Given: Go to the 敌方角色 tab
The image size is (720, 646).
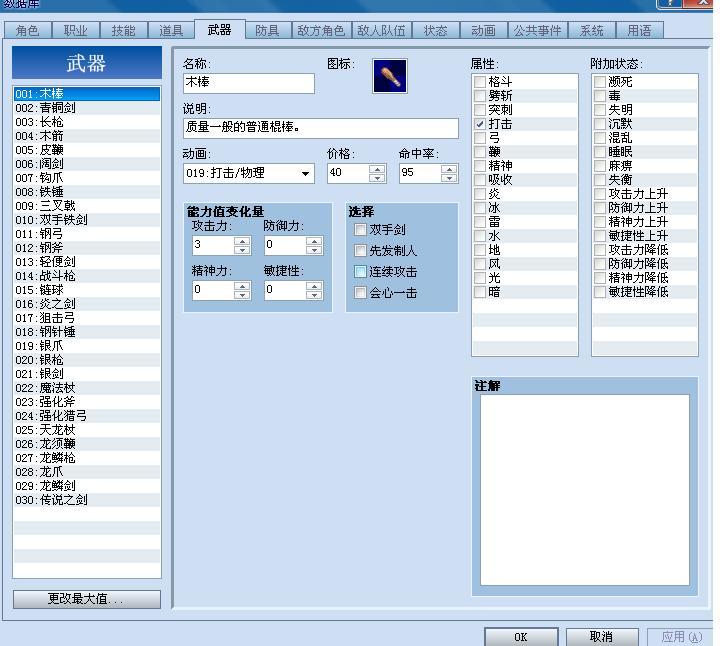Looking at the screenshot, I should [321, 31].
